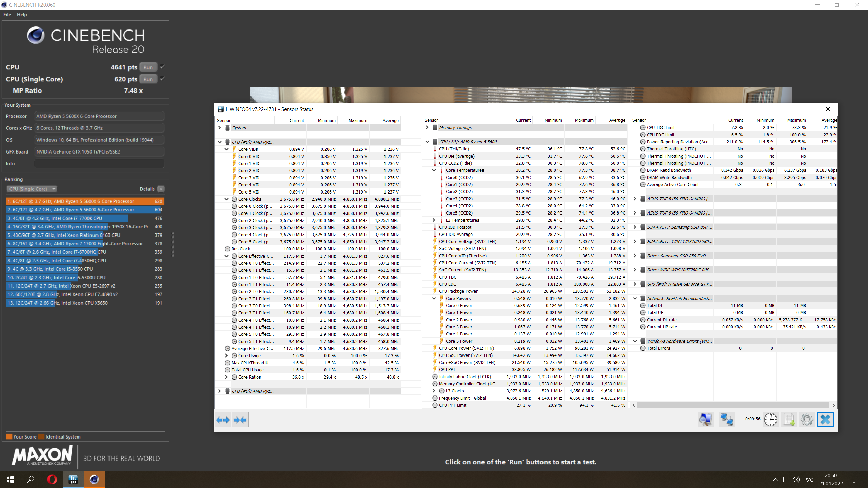Toggle the CPU (Single Core) checkbox
Image resolution: width=868 pixels, height=488 pixels.
click(x=163, y=79)
